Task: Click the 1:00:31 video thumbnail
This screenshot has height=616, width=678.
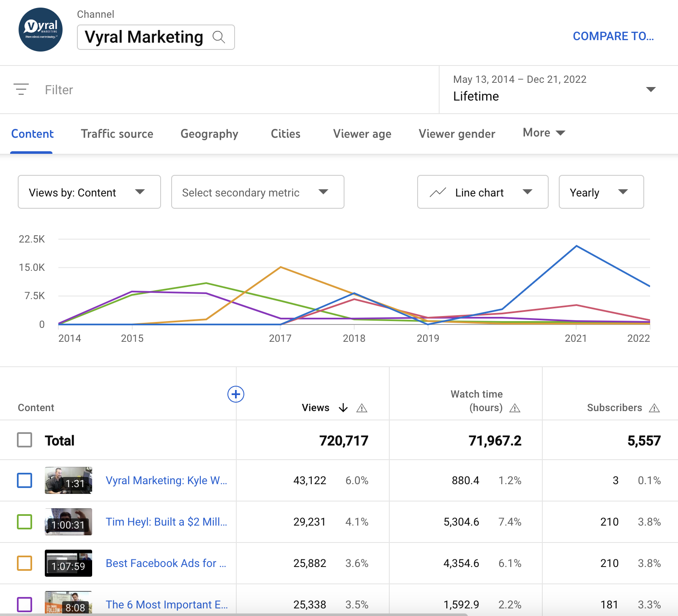Action: click(68, 522)
